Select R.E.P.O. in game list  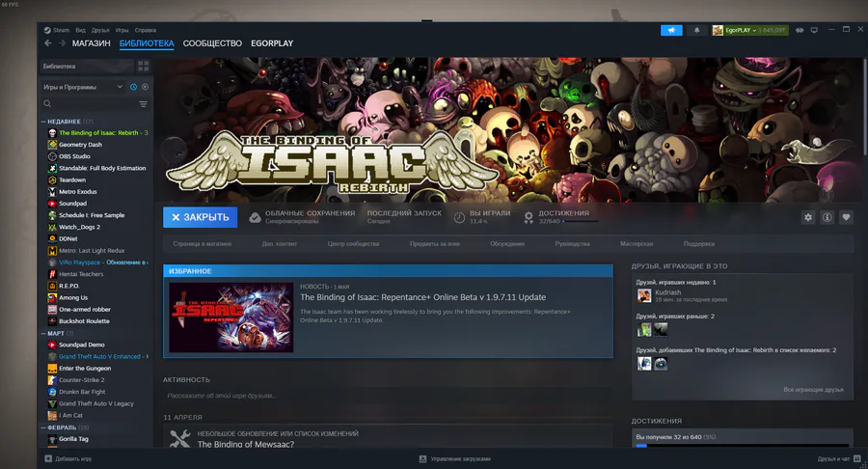coord(68,286)
